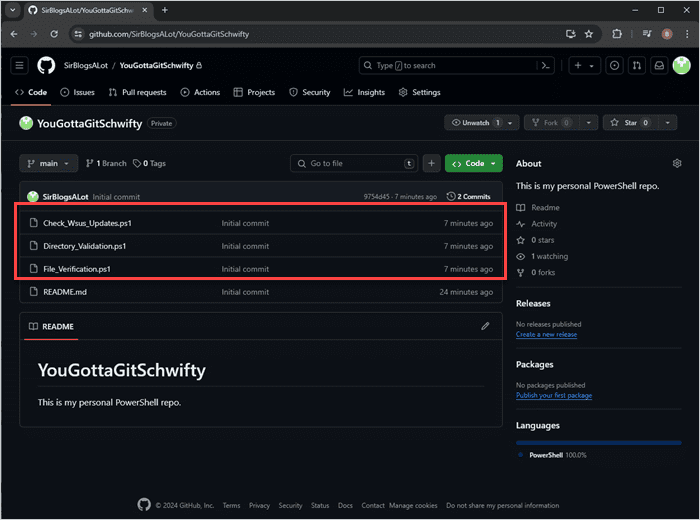Expand the Fork options dropdown arrow
Screen dimensions: 700x520
pos(588,123)
